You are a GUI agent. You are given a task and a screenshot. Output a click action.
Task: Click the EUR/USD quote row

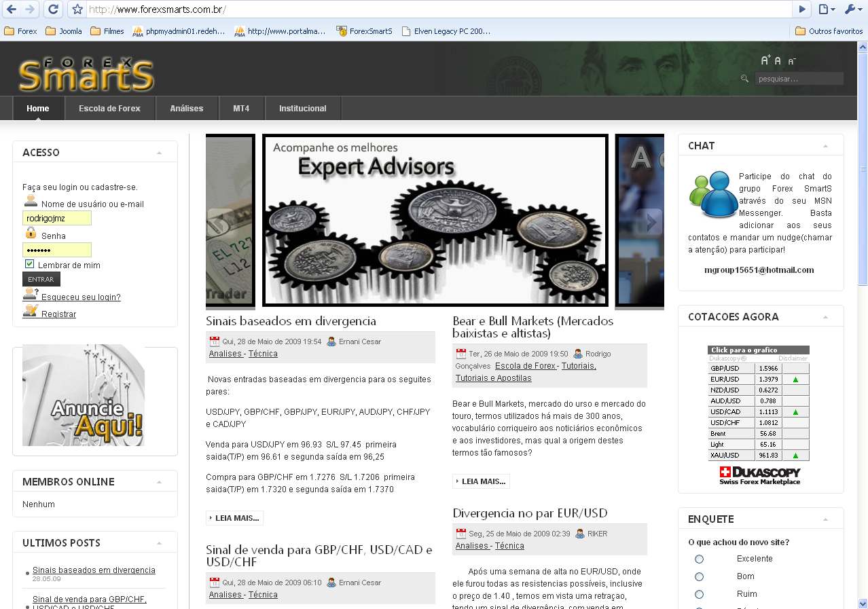pyautogui.click(x=759, y=379)
